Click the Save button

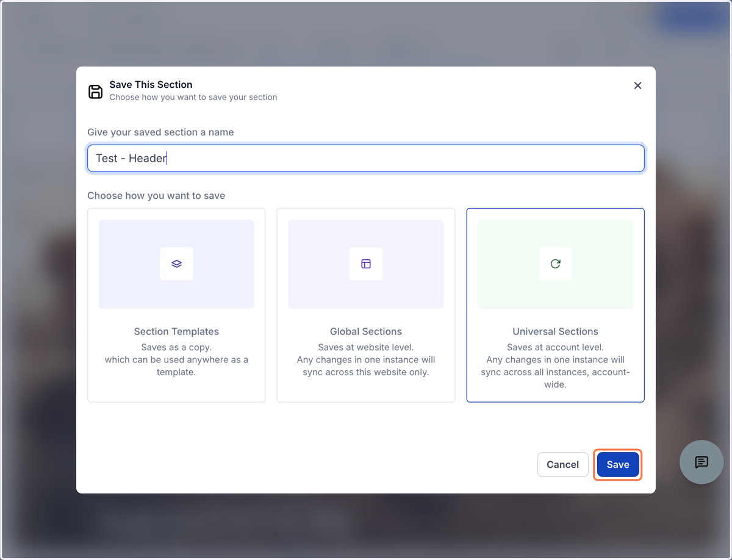tap(618, 465)
